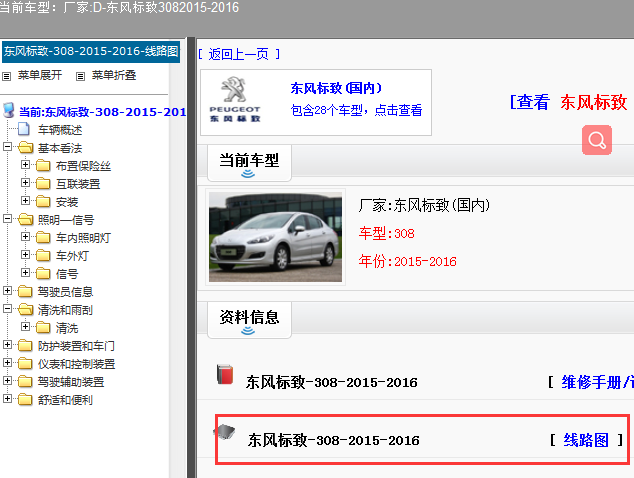634x478 pixels.
Task: Click the silver Peugeot 308 car photo
Action: [275, 237]
